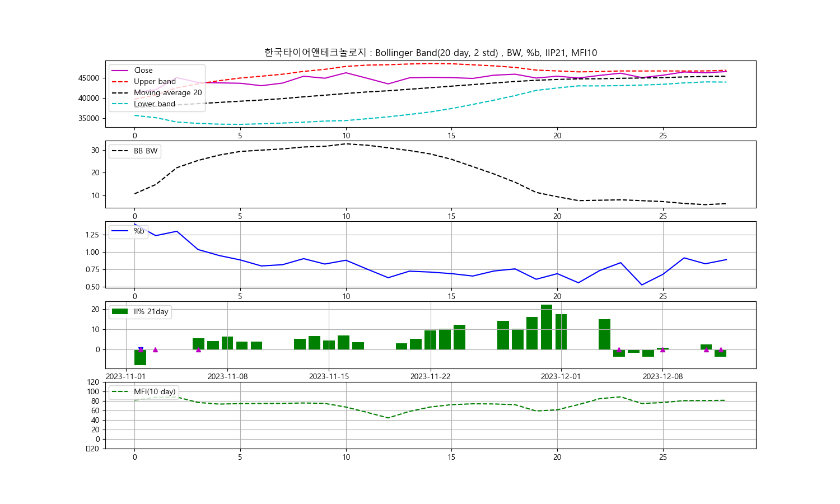The width and height of the screenshot is (840, 504).
Task: Click the 80 label on MFI axis
Action: (x=95, y=401)
